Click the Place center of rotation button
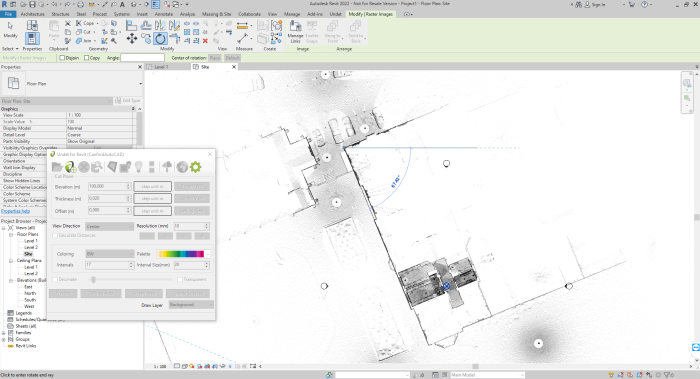 215,58
